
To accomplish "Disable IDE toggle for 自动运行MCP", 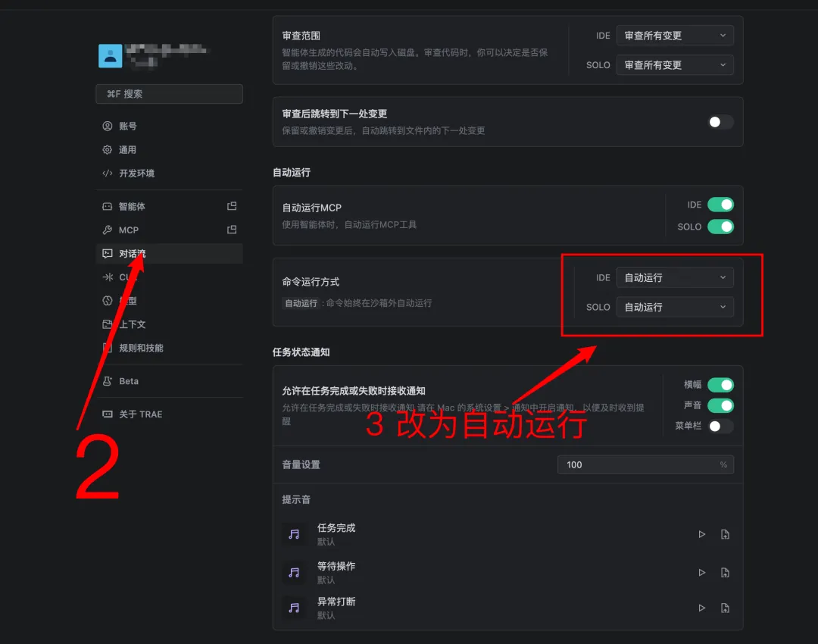I will (720, 205).
